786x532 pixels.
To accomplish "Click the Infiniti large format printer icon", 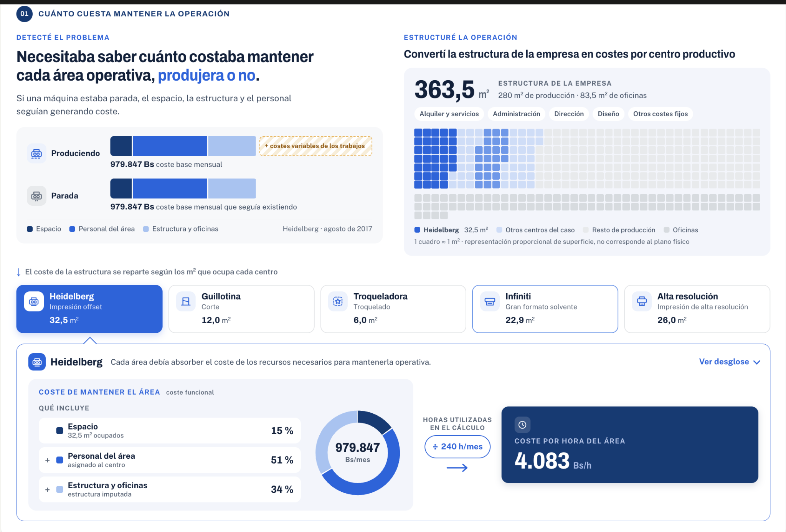I will pyautogui.click(x=490, y=301).
